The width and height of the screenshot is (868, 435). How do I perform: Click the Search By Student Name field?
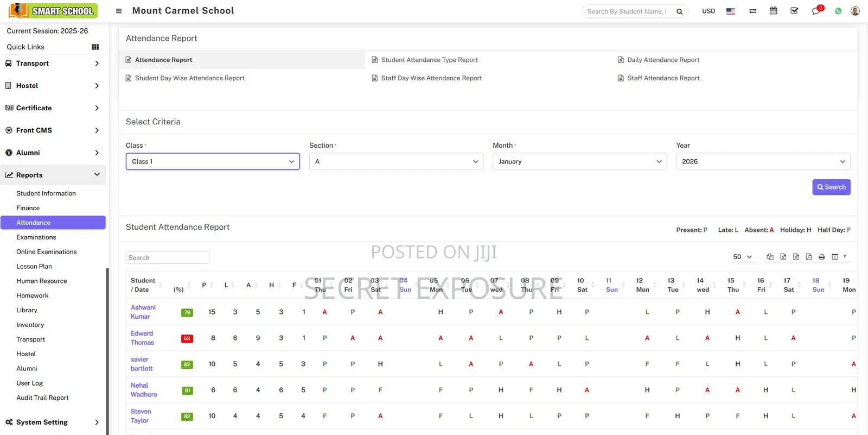627,11
